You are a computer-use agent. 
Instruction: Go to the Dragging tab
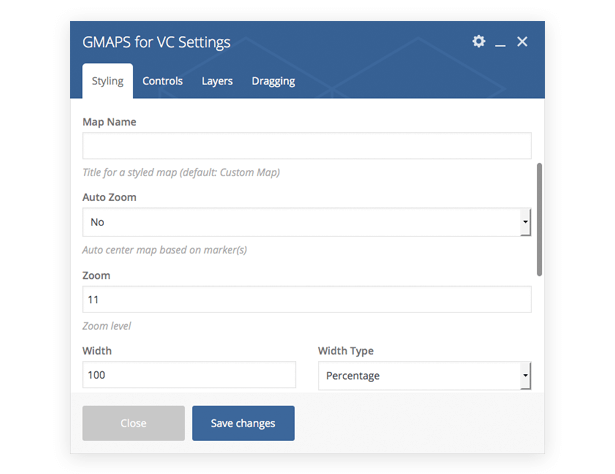coord(273,81)
